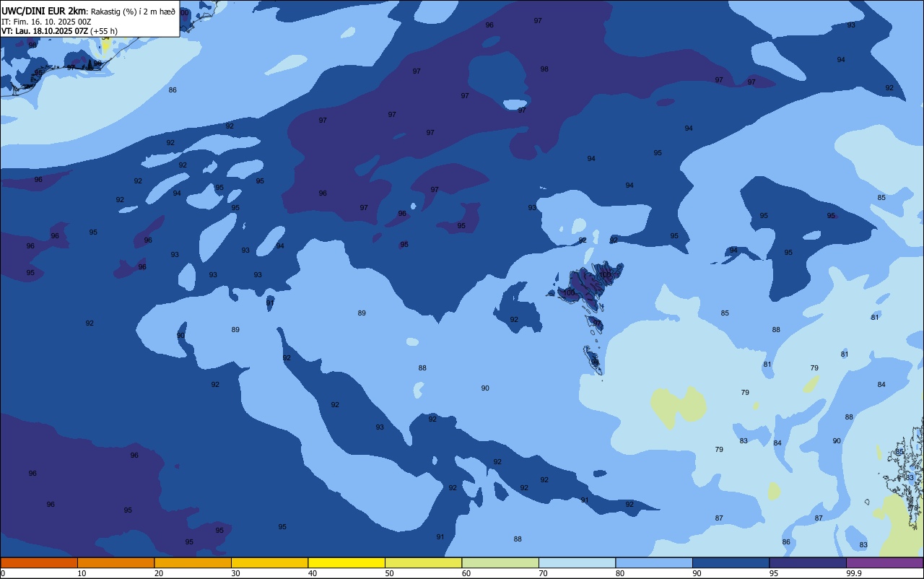Select the purple legend swatch above 99.9

coord(884,562)
